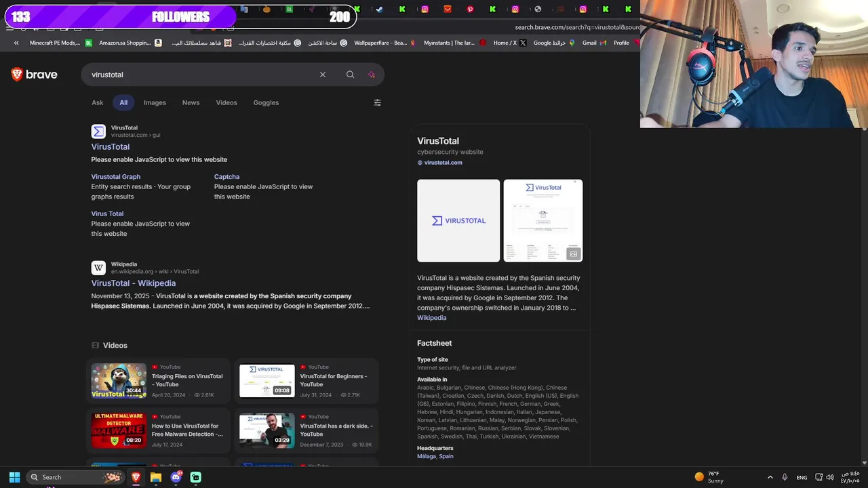Open the taskbar clock and date
Image resolution: width=868 pixels, height=488 pixels.
850,477
